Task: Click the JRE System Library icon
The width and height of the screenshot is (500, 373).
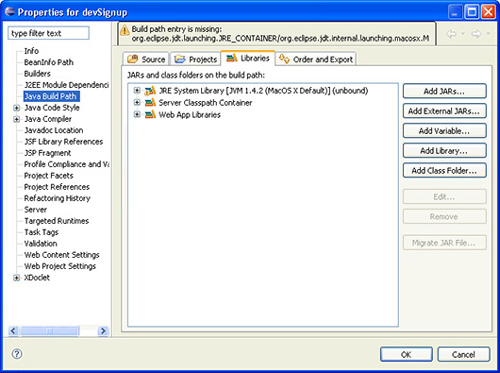Action: pos(150,91)
